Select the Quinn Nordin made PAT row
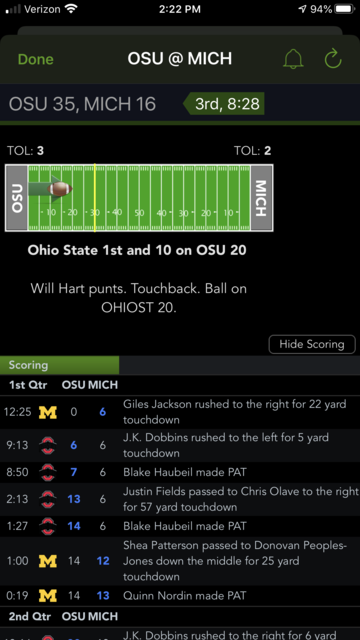Image resolution: width=360 pixels, height=640 pixels. pyautogui.click(x=180, y=596)
